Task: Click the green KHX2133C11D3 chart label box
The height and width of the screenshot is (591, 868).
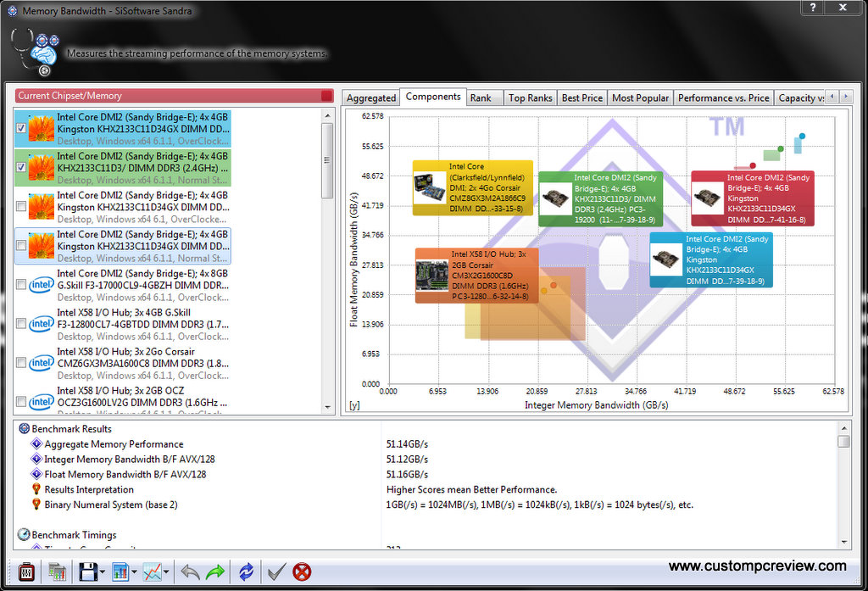Action: click(600, 199)
